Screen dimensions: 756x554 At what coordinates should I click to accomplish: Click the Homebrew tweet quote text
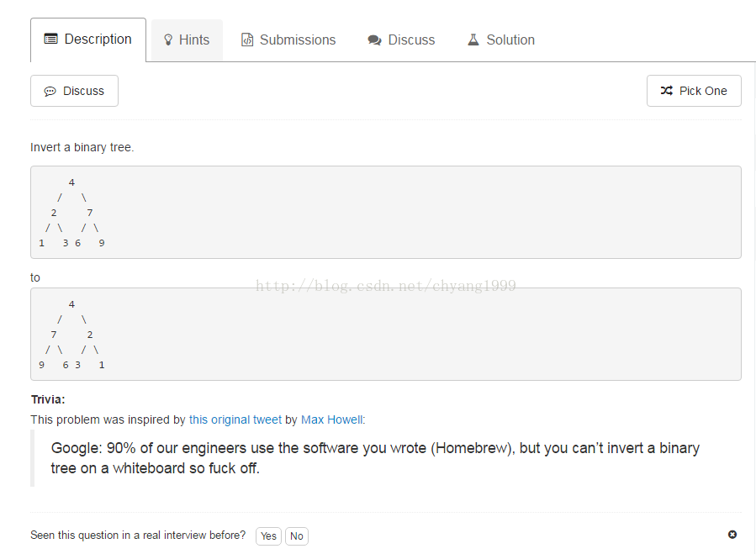375,458
